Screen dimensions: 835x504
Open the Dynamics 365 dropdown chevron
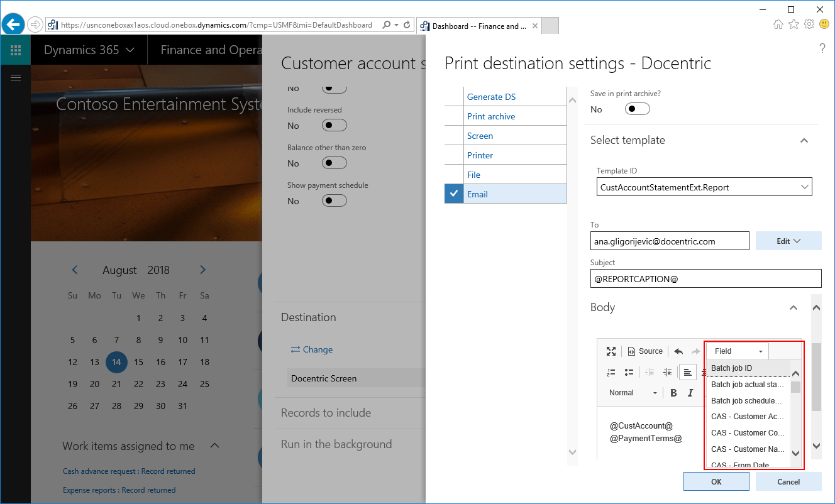click(130, 50)
